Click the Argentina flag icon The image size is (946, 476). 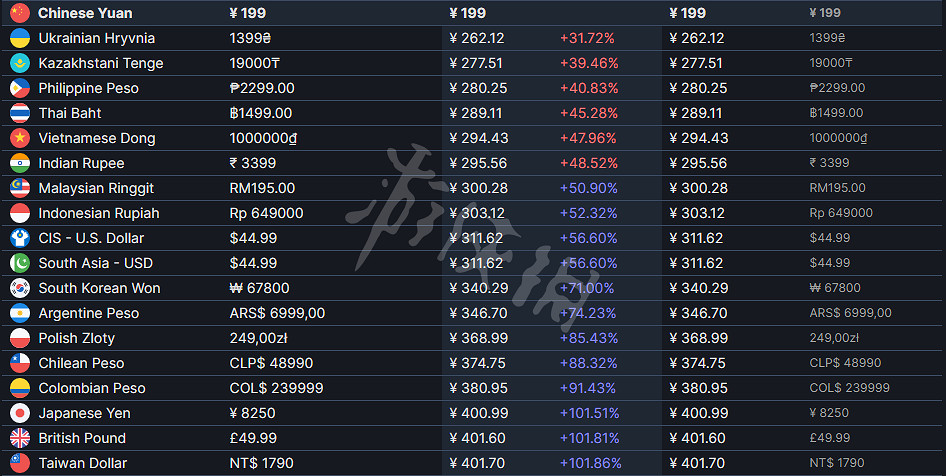(19, 313)
